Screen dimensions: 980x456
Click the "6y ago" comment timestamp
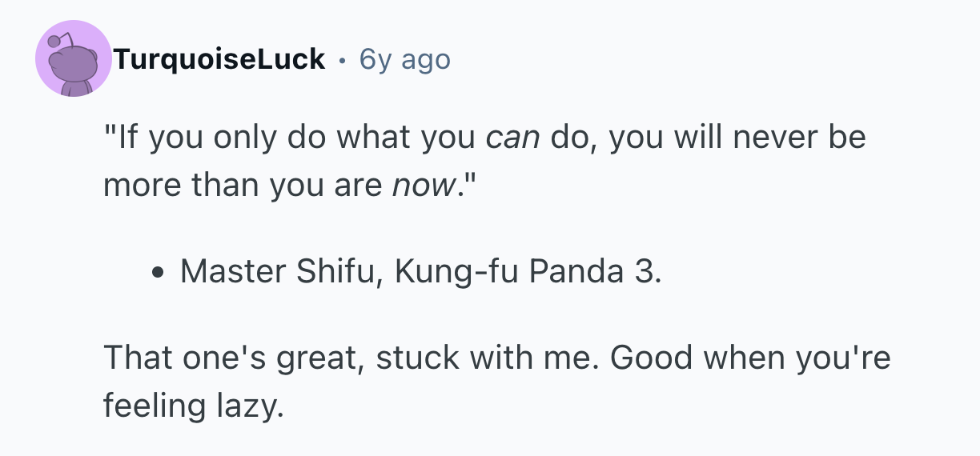[x=405, y=59]
